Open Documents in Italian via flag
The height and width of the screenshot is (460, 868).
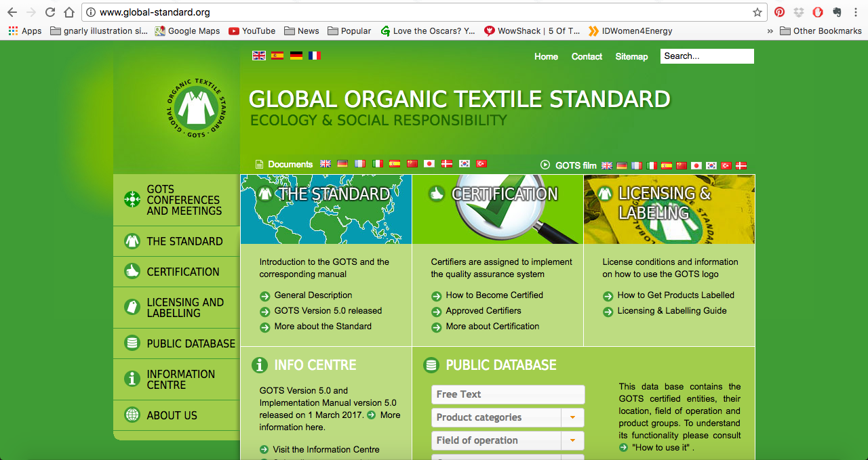(x=378, y=164)
